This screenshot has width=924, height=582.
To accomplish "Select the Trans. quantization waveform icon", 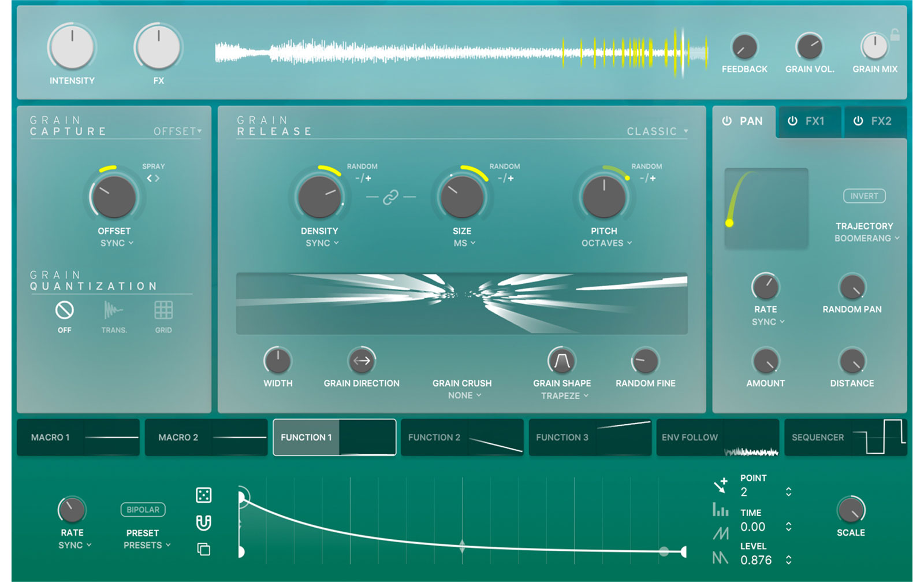I will click(x=113, y=310).
